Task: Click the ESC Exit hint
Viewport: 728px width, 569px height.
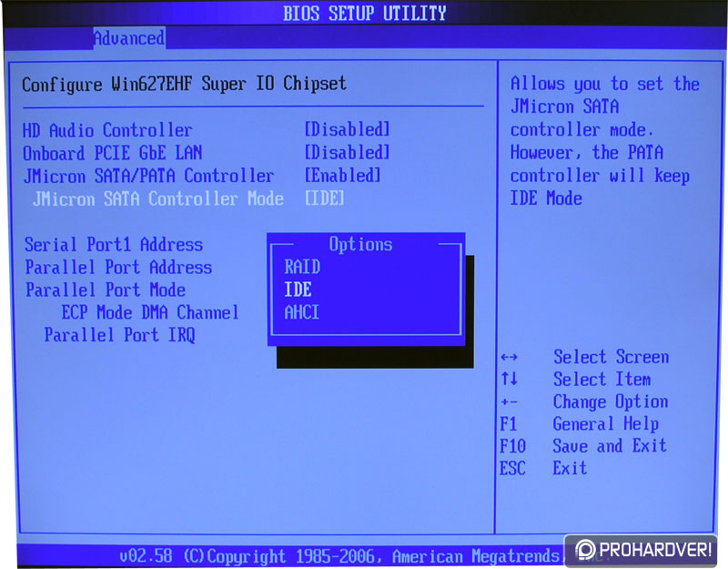Action: tap(543, 468)
